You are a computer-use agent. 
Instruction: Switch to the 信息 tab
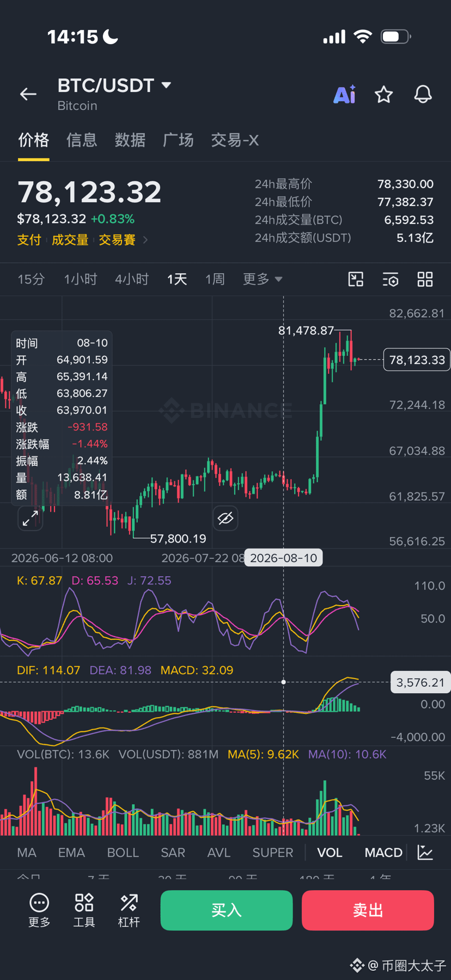click(x=82, y=140)
